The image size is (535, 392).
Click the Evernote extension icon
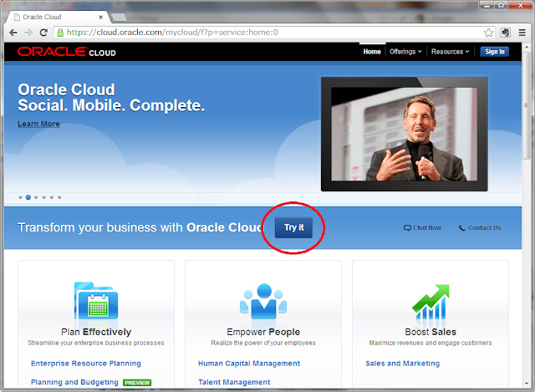pyautogui.click(x=505, y=33)
